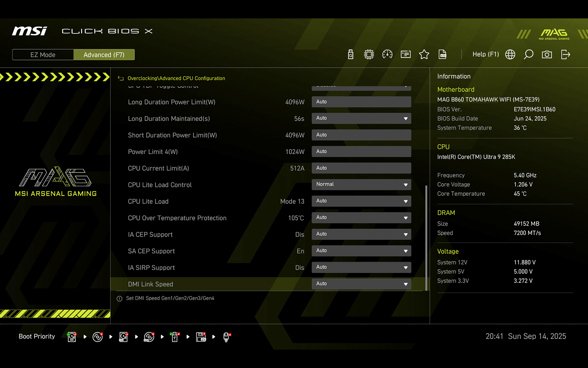Screen dimensions: 588x368
Task: Open IA SIRP Support dropdown
Action: point(361,267)
